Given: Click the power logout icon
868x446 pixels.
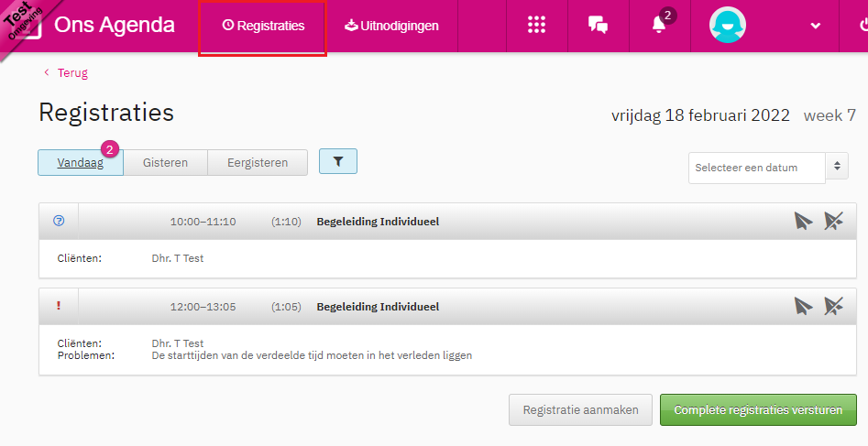Looking at the screenshot, I should click(x=858, y=26).
